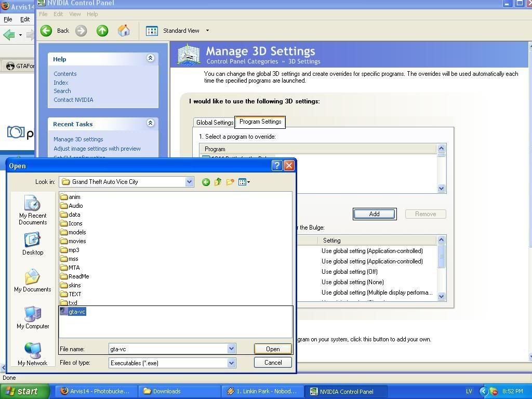
Task: Select the Audio folder
Action: tap(72, 206)
